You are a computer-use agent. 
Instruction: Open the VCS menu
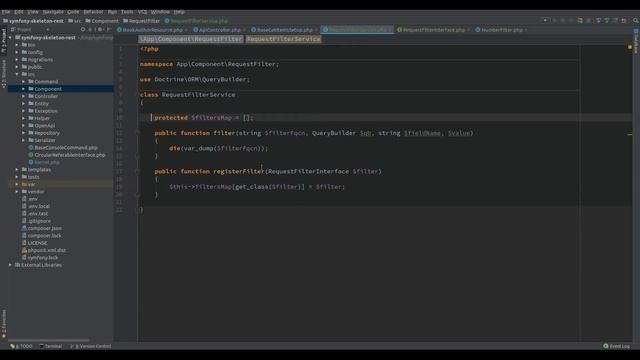[142, 12]
